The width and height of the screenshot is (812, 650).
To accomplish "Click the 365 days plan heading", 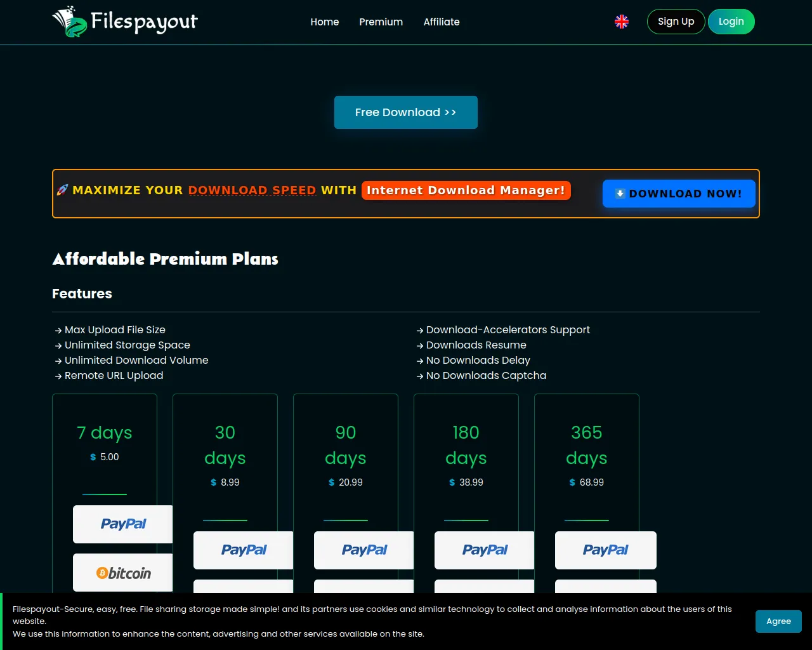I will 586,445.
